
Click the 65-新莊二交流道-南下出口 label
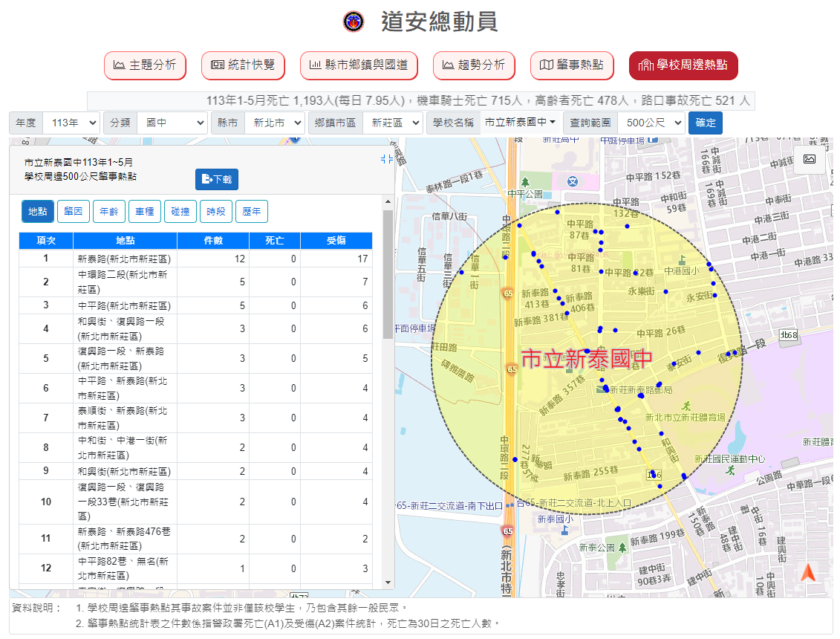(449, 505)
